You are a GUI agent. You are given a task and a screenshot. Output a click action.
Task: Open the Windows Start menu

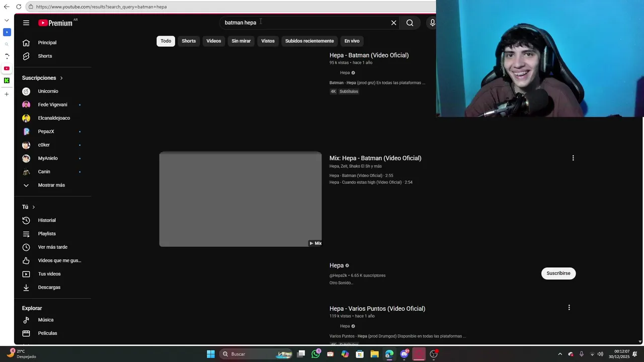(x=211, y=354)
